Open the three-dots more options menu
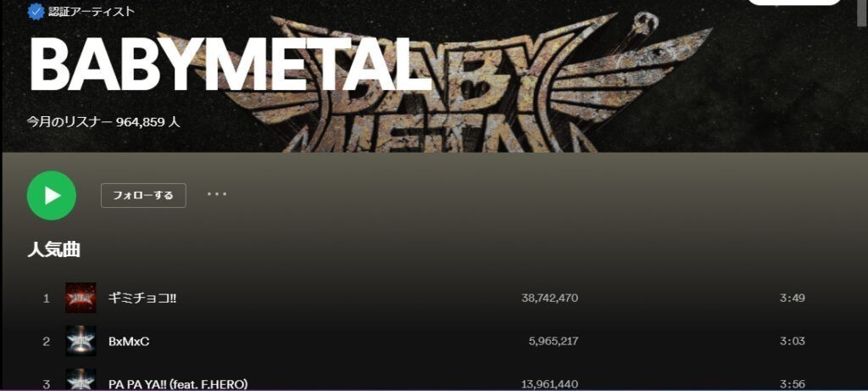The height and width of the screenshot is (391, 868). (x=217, y=194)
